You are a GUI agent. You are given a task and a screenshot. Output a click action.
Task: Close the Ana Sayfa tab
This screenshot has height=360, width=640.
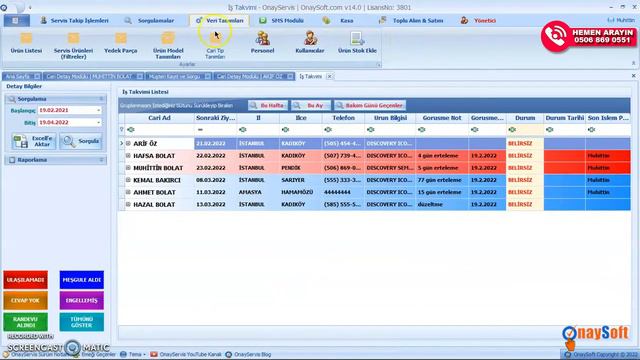pos(37,76)
